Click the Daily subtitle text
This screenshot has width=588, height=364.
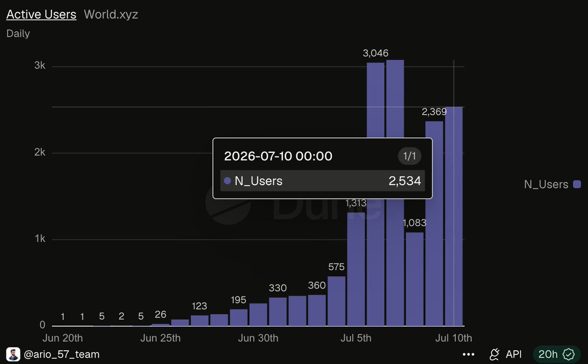point(18,34)
